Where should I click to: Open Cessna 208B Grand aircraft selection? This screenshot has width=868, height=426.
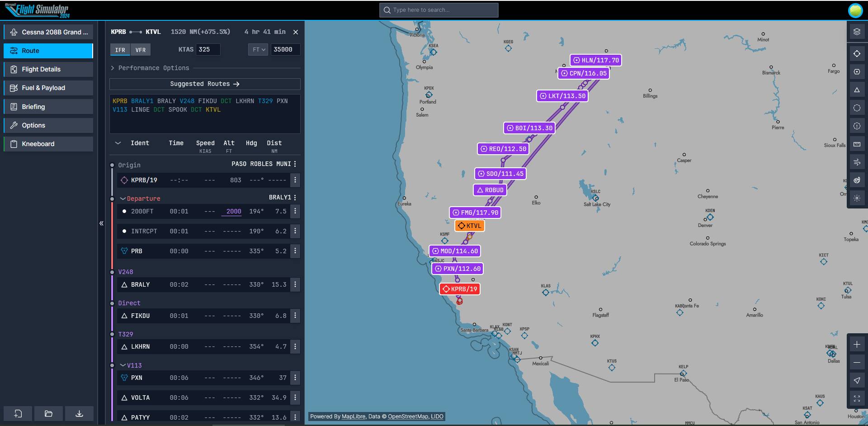pyautogui.click(x=48, y=32)
